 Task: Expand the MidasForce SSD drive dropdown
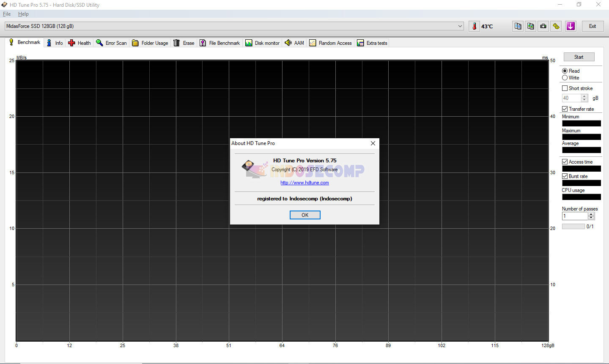tap(460, 26)
